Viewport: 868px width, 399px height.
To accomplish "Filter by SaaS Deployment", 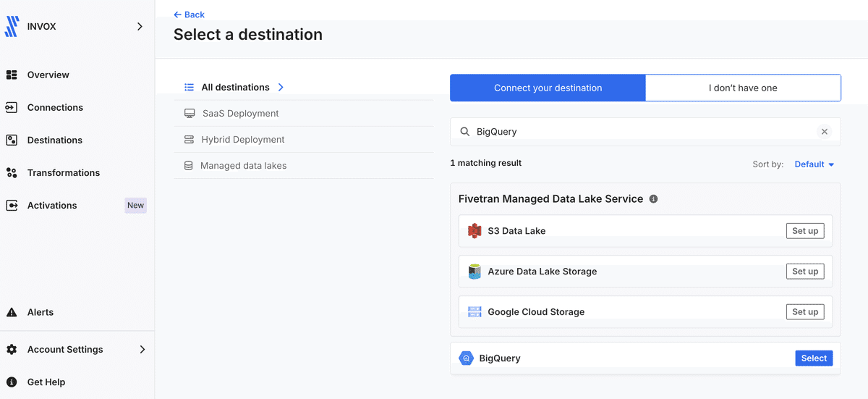I will (240, 114).
